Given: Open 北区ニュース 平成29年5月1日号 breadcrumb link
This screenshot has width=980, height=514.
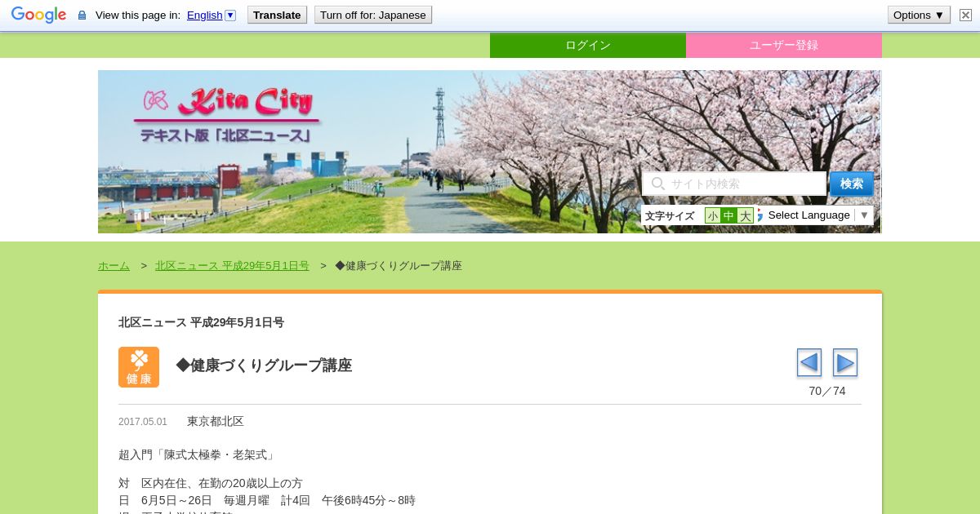Looking at the screenshot, I should click(x=232, y=265).
